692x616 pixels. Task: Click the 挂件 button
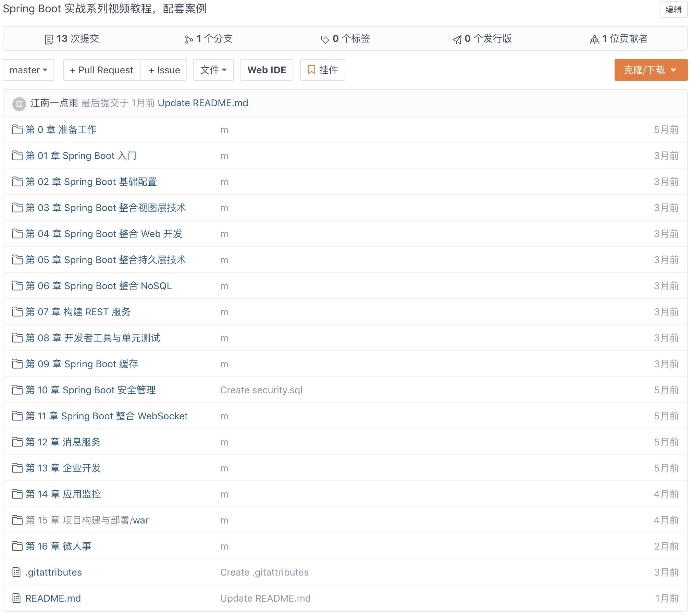pos(323,70)
